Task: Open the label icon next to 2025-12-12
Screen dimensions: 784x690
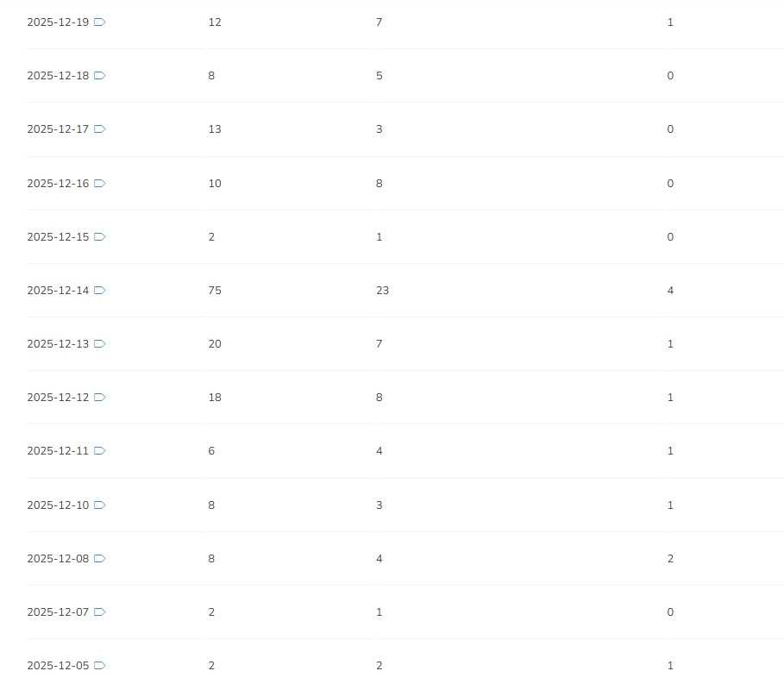Action: point(100,398)
